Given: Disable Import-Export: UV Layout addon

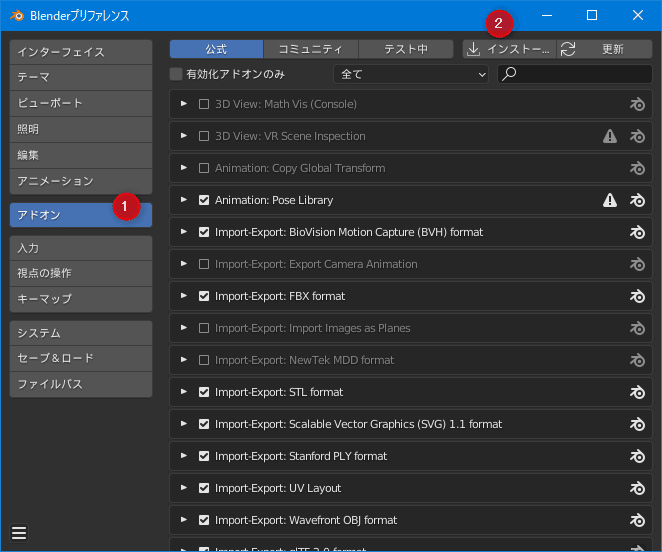Looking at the screenshot, I should [204, 488].
